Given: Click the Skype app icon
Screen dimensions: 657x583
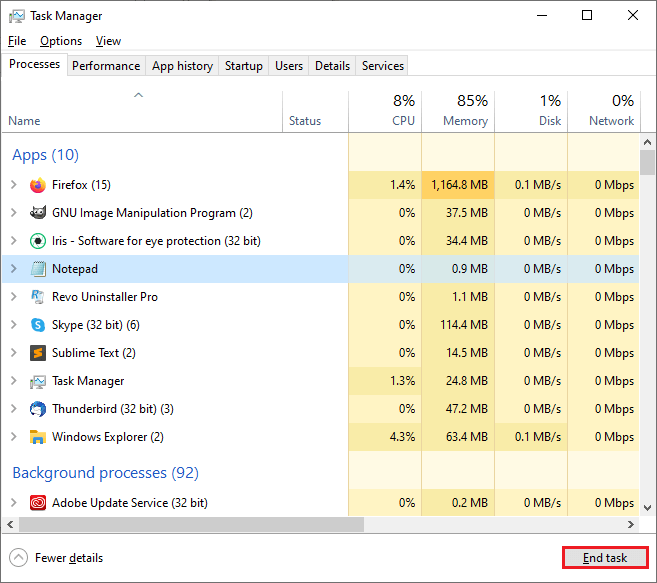Looking at the screenshot, I should 38,325.
